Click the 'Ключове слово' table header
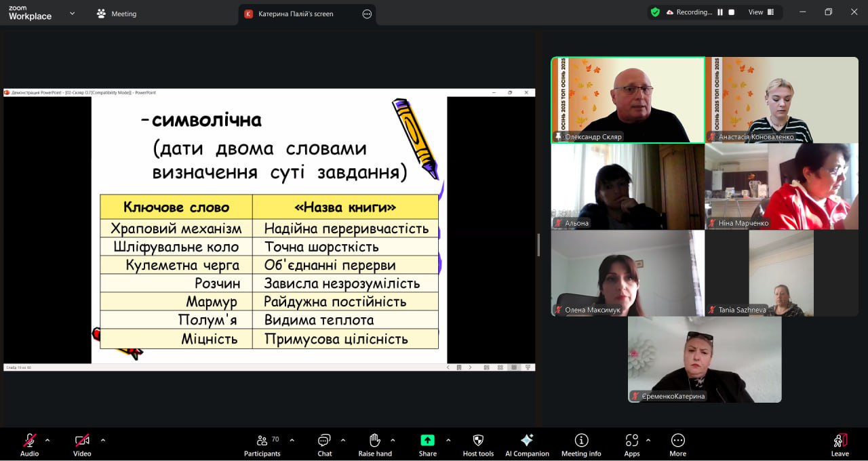868x461 pixels. 176,207
